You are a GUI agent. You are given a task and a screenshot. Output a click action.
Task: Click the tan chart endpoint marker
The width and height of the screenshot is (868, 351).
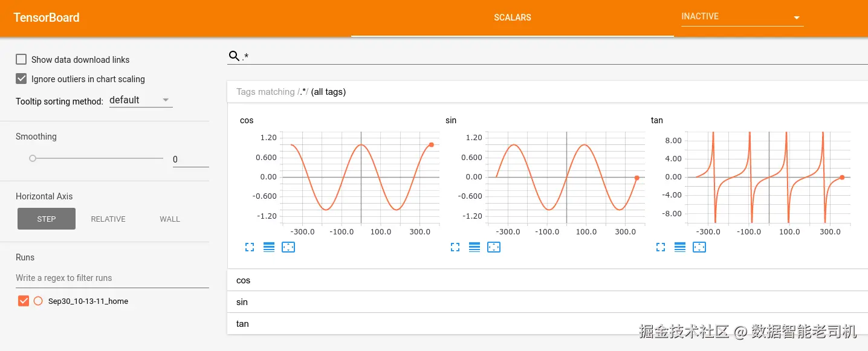[x=842, y=178]
